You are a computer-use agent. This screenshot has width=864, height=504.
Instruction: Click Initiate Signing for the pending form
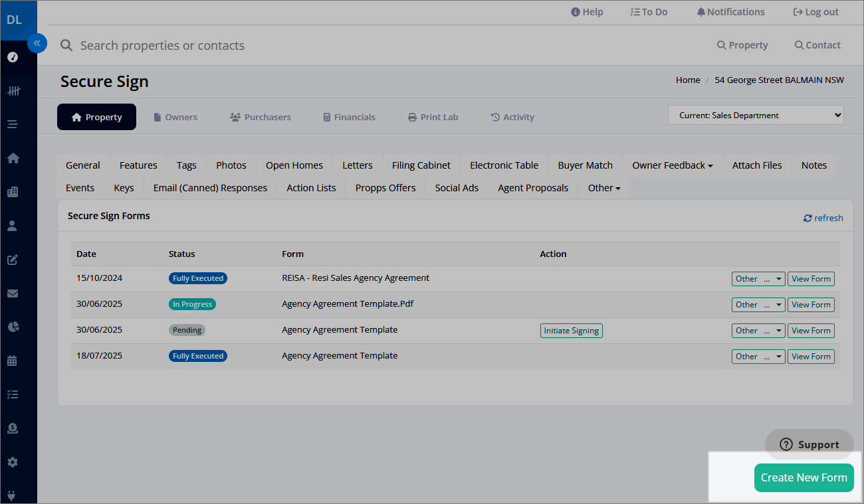tap(571, 331)
